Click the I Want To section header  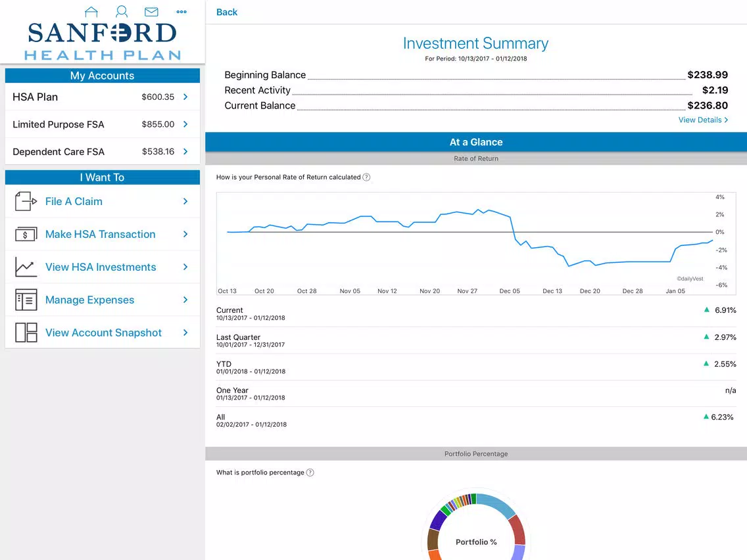tap(103, 177)
